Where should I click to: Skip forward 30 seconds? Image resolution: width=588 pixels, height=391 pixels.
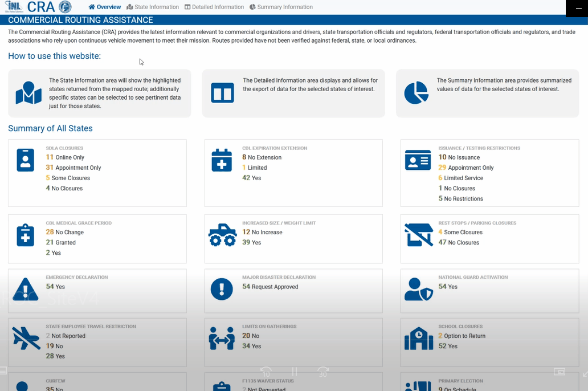click(323, 372)
